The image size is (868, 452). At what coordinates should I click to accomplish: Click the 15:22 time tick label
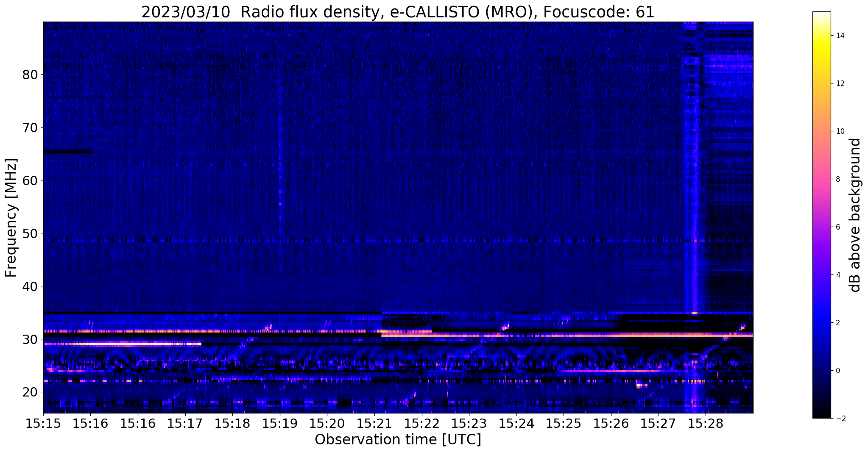pyautogui.click(x=422, y=423)
